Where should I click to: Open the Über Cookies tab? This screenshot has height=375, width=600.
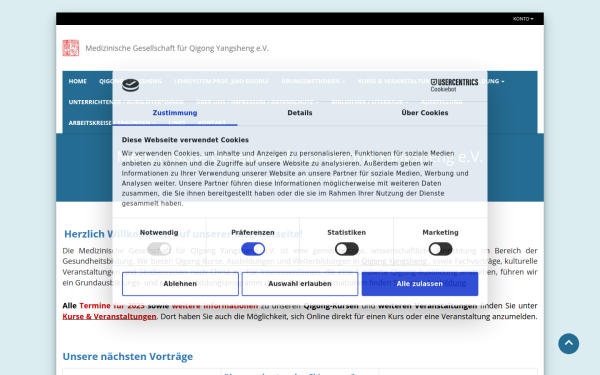(x=425, y=113)
